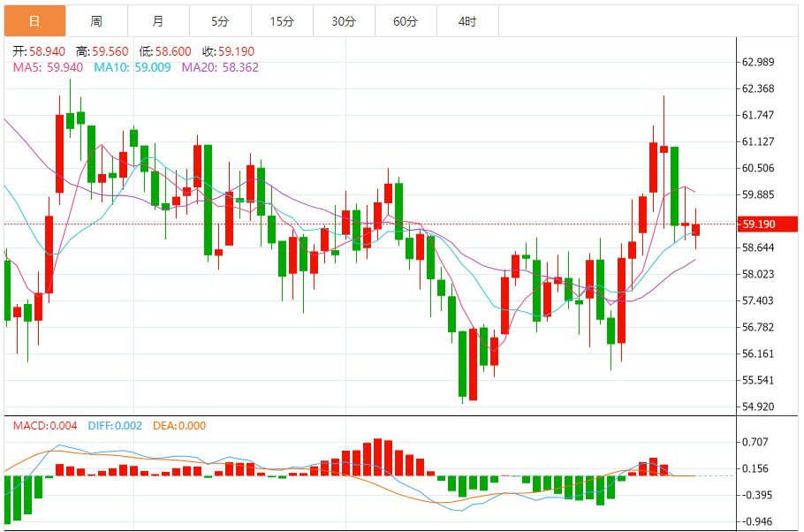Open the 60分 timeframe tab

[406, 21]
